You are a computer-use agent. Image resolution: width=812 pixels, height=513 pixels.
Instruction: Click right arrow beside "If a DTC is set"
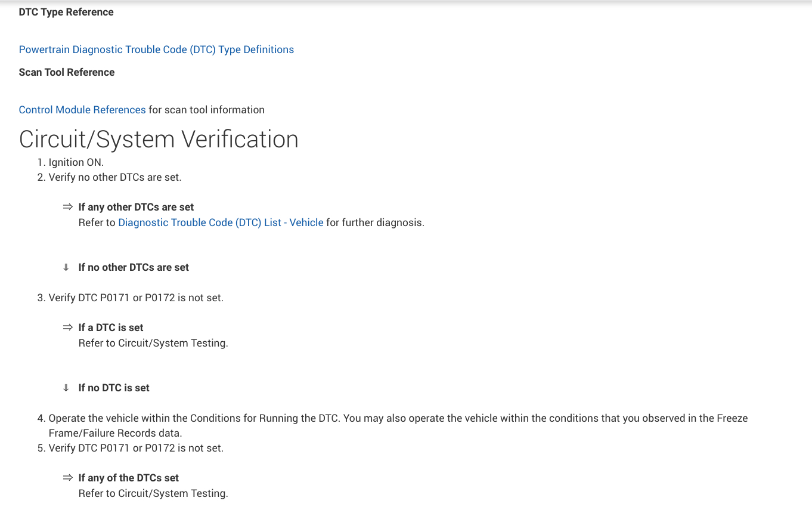pyautogui.click(x=67, y=327)
